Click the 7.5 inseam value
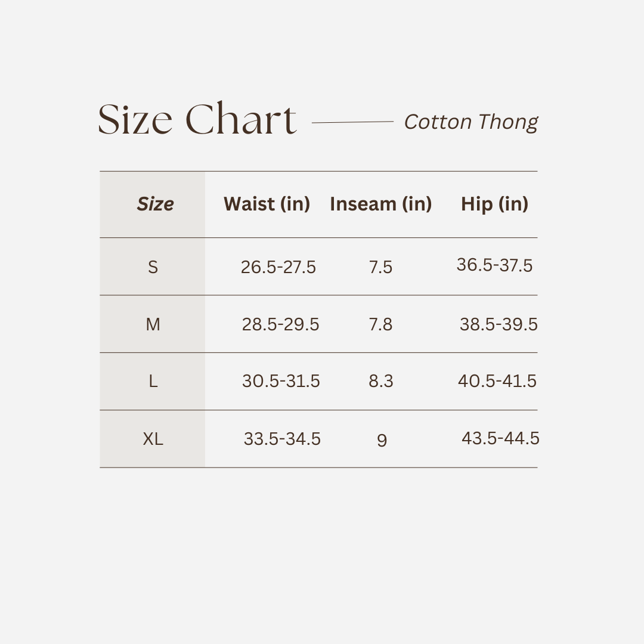This screenshot has width=644, height=644. [380, 267]
